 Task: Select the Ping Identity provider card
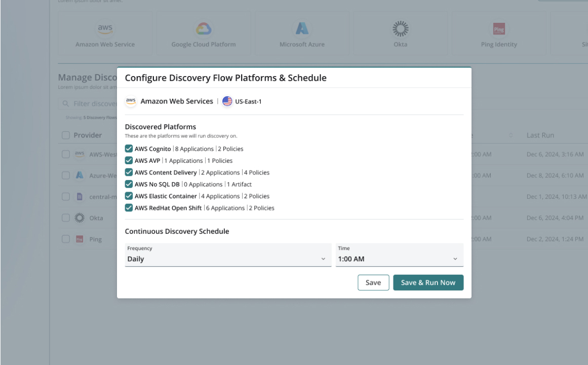(499, 33)
